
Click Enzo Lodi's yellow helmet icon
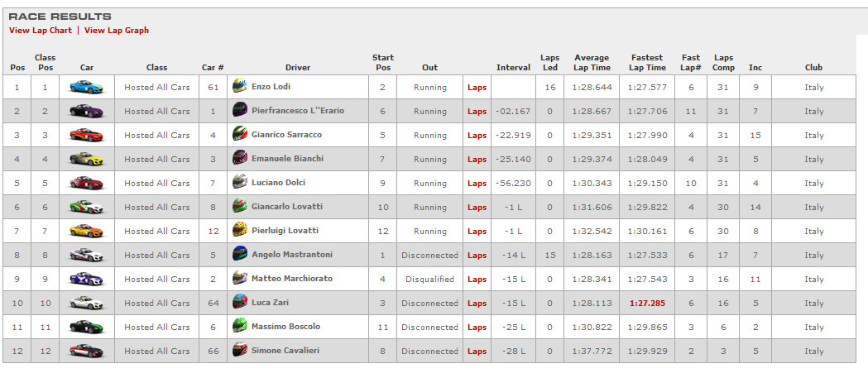240,86
